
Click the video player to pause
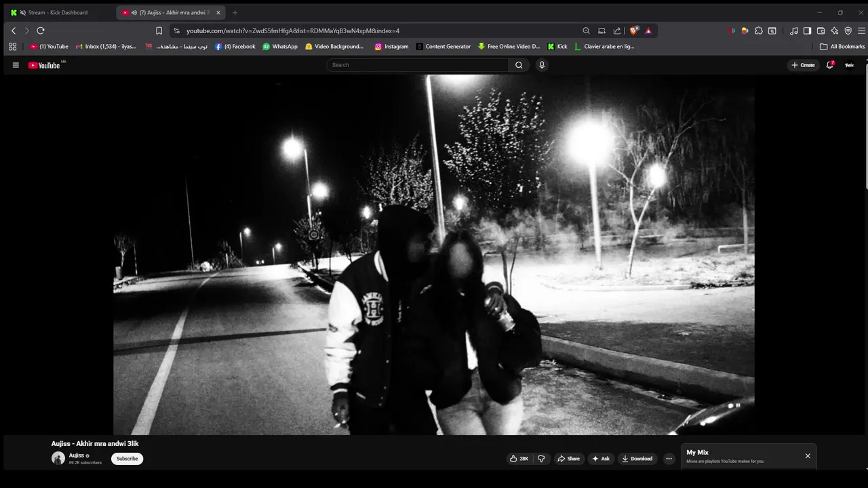click(x=434, y=254)
